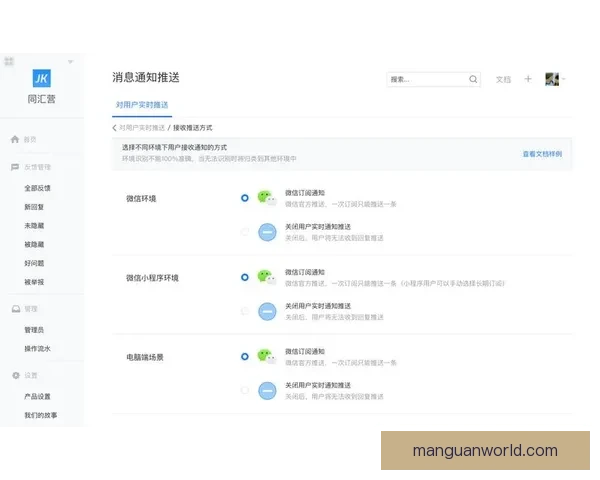Screen dimensions: 600x480
Task: Open 产品设置 in sidebar
Action: coord(37,396)
